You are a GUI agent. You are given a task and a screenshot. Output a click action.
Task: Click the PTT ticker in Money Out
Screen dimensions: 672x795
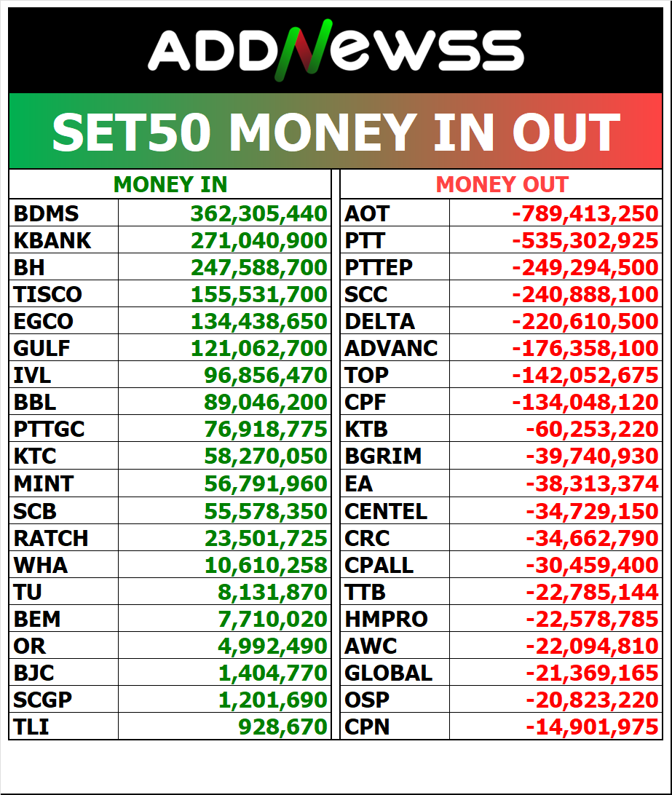click(365, 240)
